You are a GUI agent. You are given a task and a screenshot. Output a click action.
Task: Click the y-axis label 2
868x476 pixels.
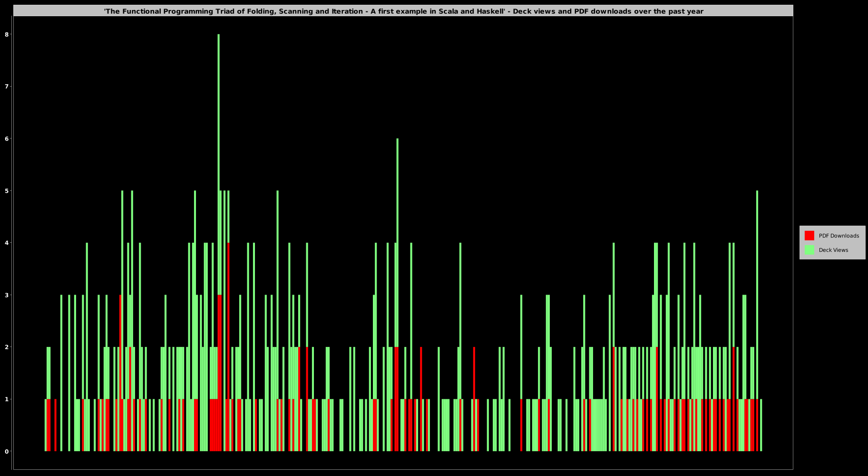pyautogui.click(x=7, y=347)
